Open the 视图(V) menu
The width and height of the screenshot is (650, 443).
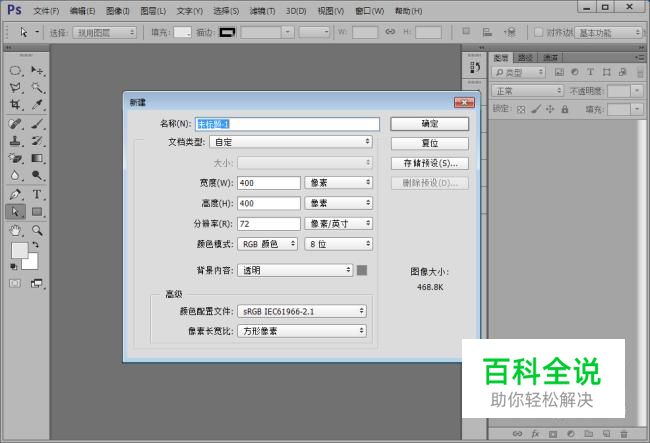click(331, 11)
